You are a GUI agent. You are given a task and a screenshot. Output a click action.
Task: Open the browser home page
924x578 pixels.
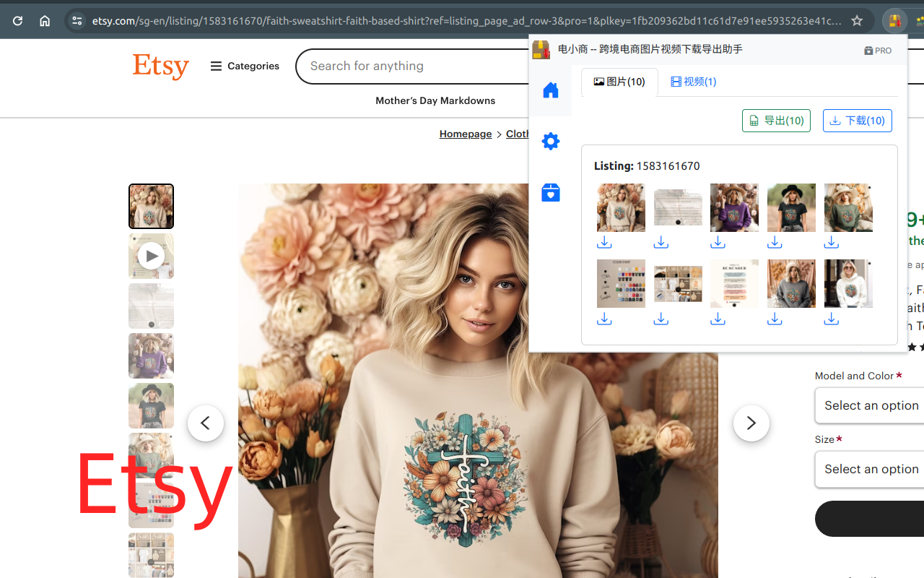(x=45, y=20)
